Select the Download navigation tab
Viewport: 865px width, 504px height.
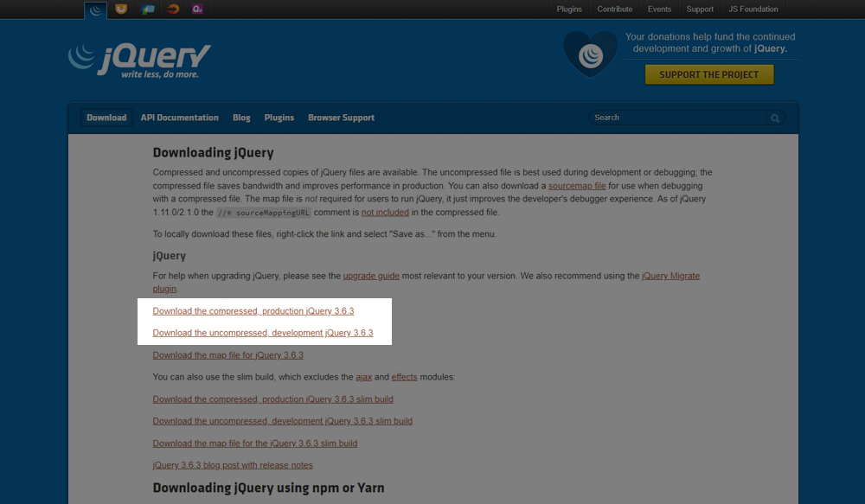[x=106, y=118]
